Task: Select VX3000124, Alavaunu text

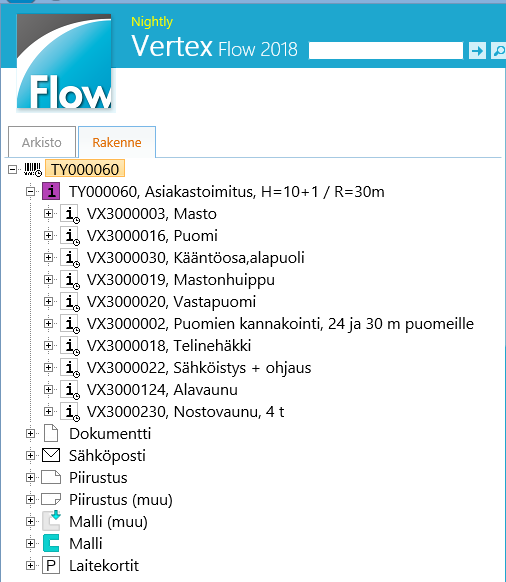Action: click(x=162, y=390)
